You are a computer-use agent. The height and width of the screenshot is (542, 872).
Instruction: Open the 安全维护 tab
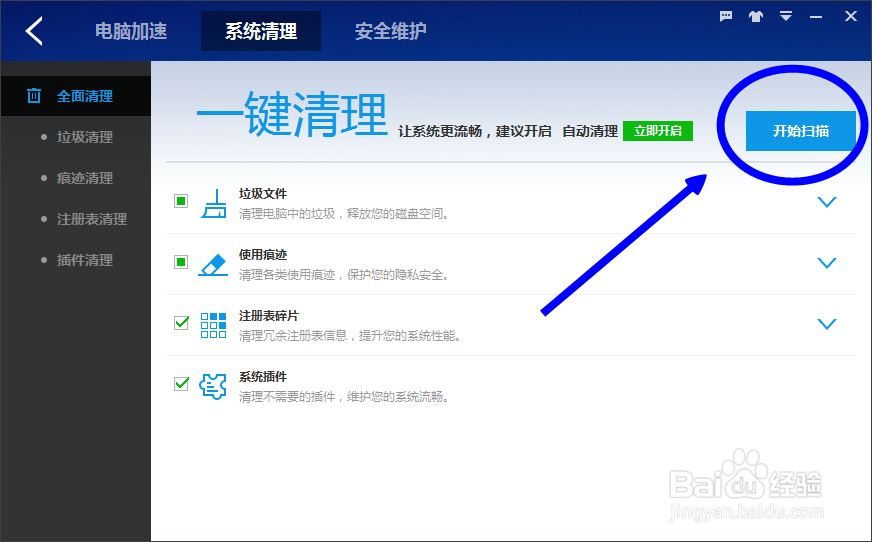(x=390, y=31)
